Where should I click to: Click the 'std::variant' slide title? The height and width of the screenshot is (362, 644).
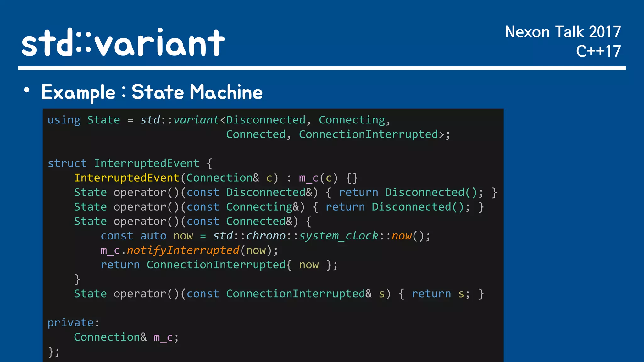123,42
